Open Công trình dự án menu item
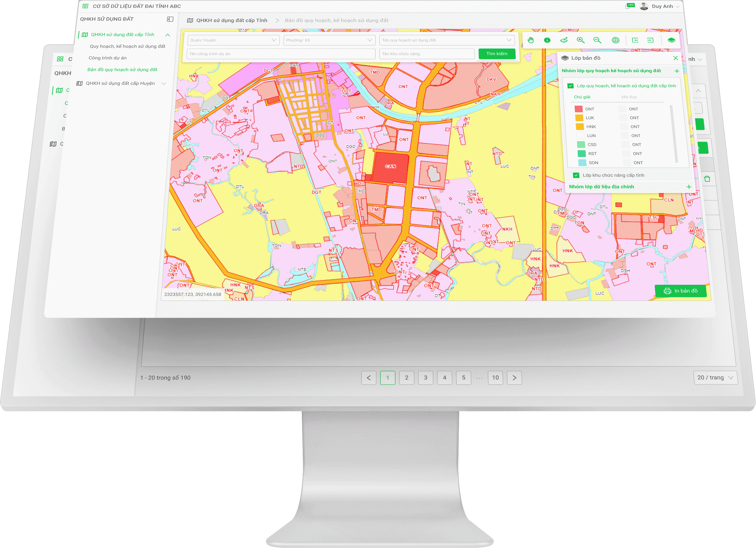This screenshot has height=548, width=756. coord(108,58)
